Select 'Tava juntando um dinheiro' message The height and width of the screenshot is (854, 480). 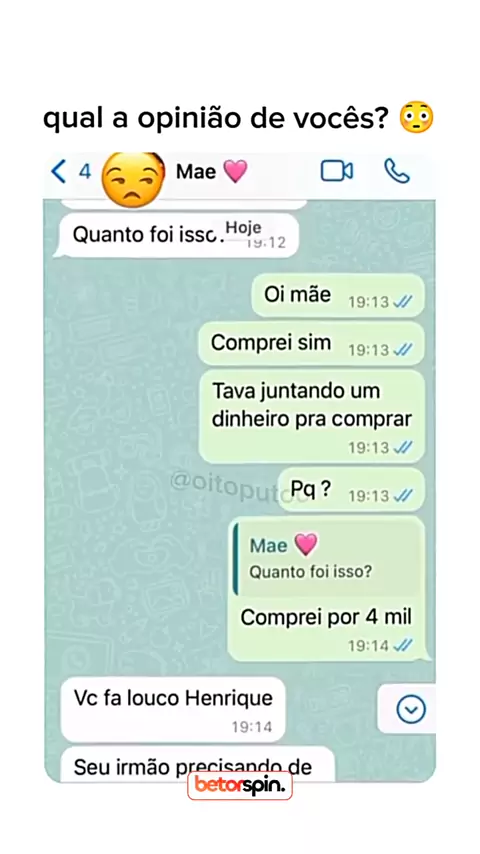[311, 417]
